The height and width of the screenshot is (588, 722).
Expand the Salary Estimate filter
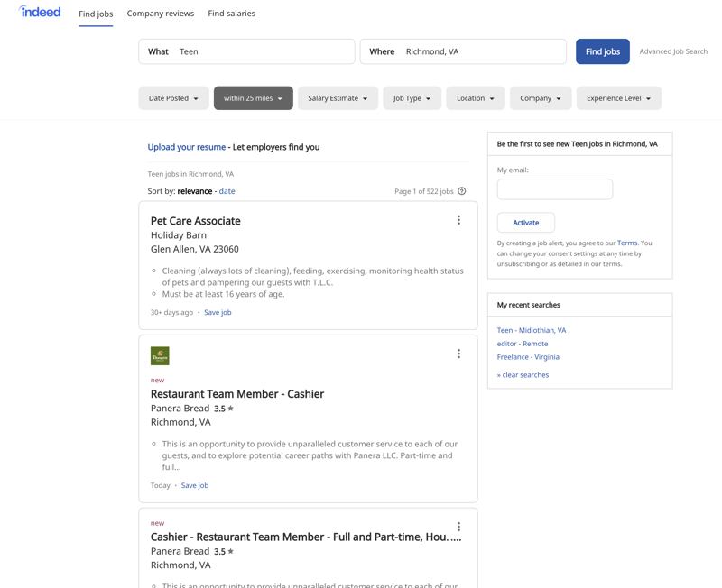coord(338,98)
